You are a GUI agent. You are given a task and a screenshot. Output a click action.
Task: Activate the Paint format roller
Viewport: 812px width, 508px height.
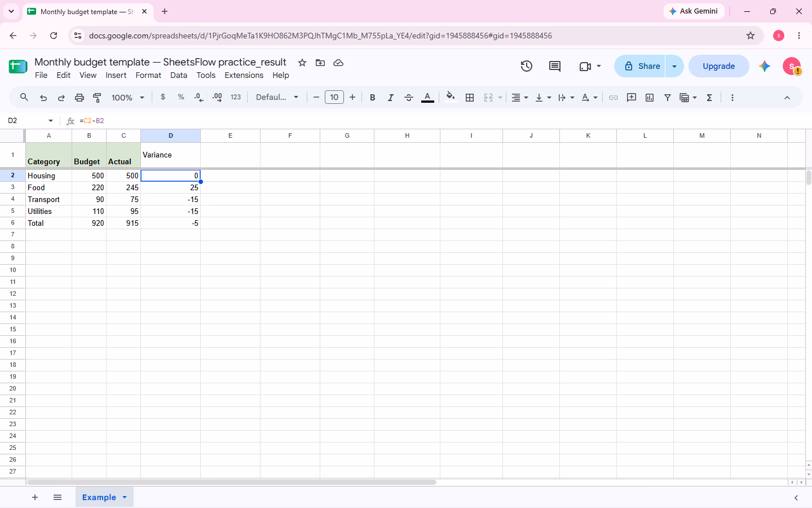pos(97,98)
